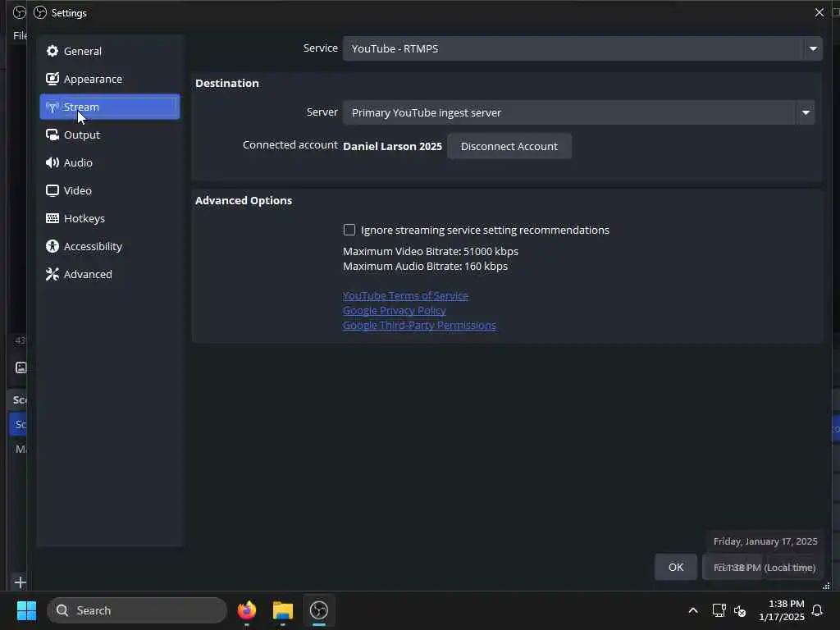The width and height of the screenshot is (840, 630).
Task: Click the Stream antenna icon
Action: point(52,107)
